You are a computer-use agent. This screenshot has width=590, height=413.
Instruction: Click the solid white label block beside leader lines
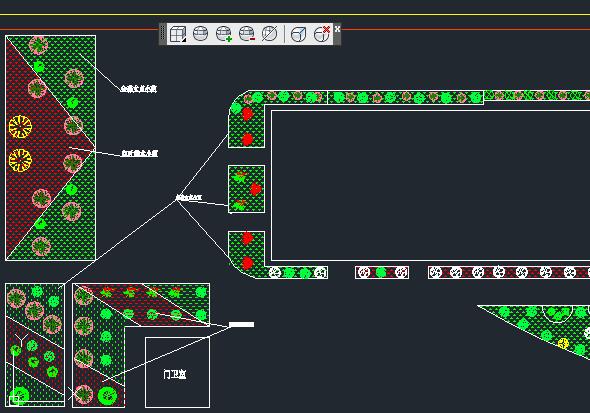coord(242,324)
